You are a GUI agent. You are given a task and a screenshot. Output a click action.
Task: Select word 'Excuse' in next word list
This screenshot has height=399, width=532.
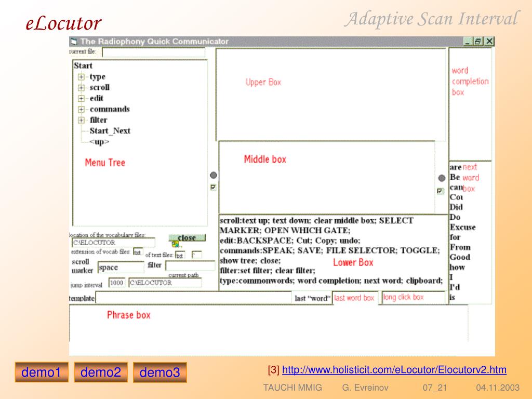pyautogui.click(x=463, y=227)
